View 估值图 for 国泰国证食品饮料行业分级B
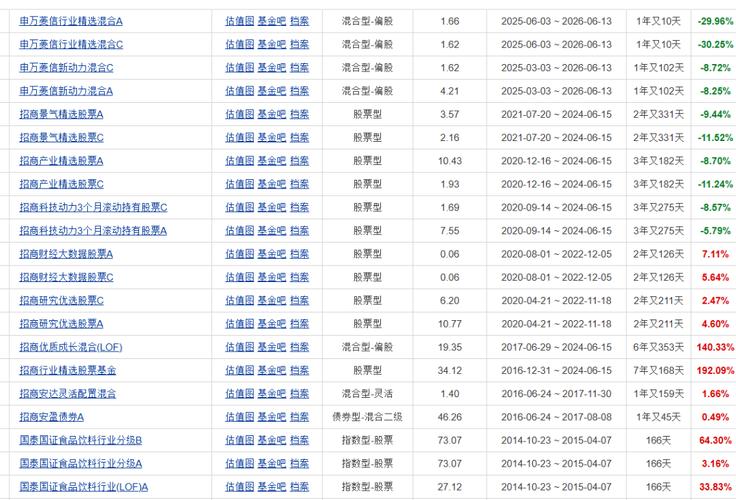 point(239,440)
